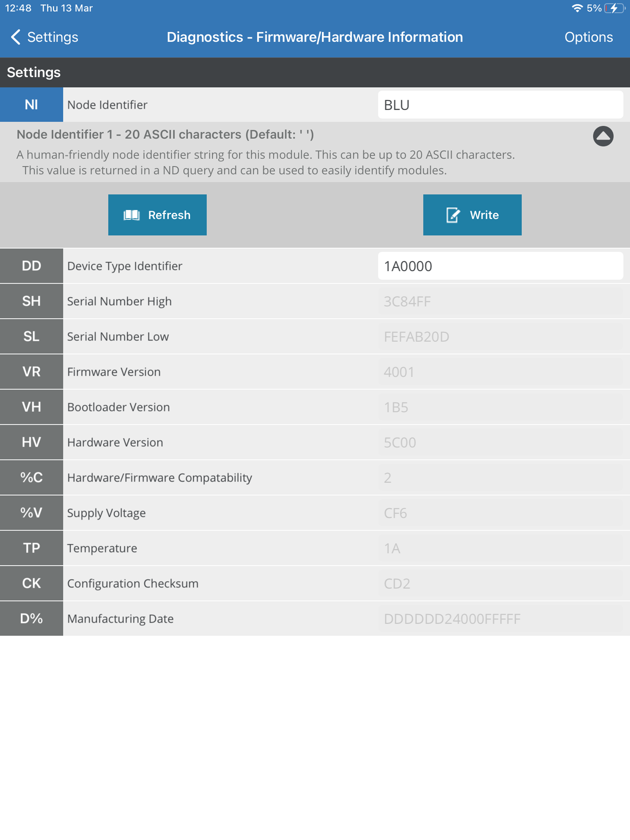Select the NI command badge

coord(31,105)
